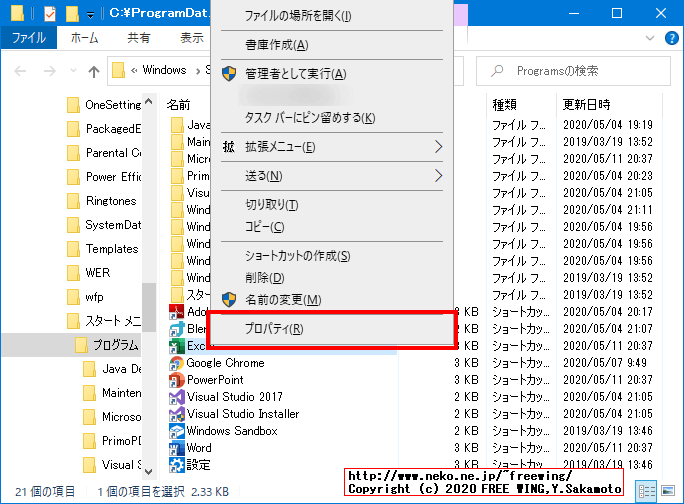Expand the 拡張メニュー(E) submenu
684x504 pixels.
pyautogui.click(x=332, y=147)
